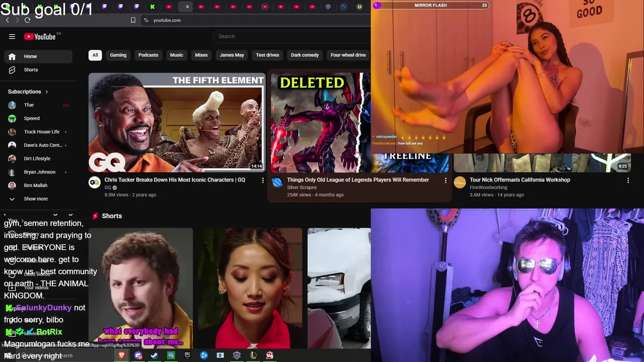Close the active browser tab
The image size is (644, 362).
click(x=187, y=7)
